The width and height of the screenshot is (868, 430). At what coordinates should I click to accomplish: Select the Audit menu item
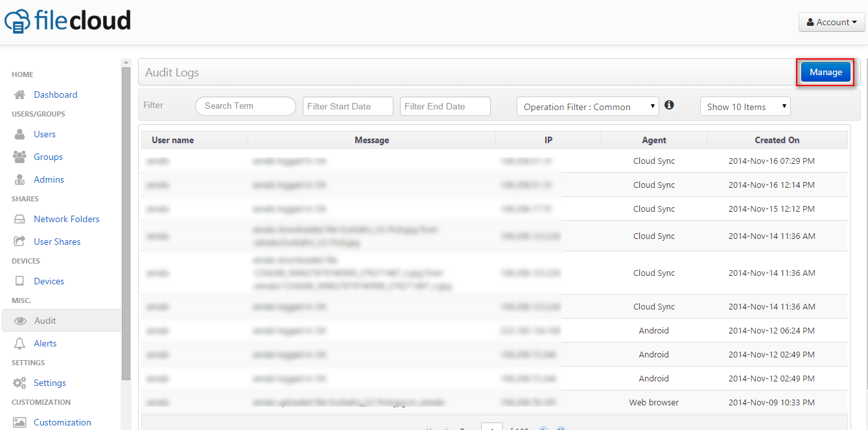[x=45, y=321]
